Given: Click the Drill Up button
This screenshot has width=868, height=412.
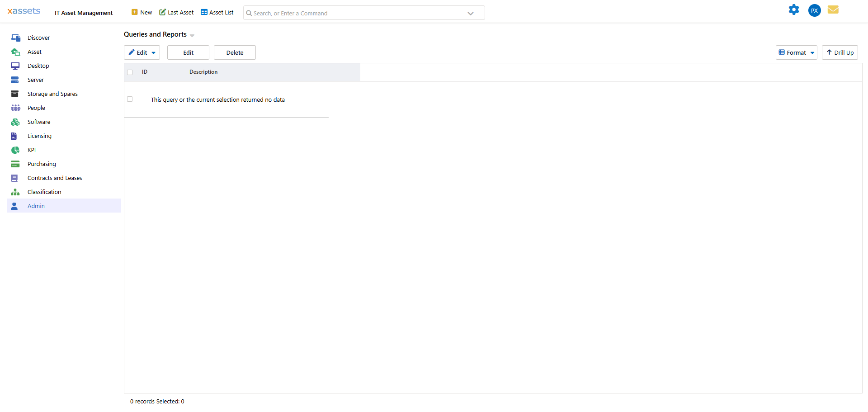Looking at the screenshot, I should click(x=839, y=52).
